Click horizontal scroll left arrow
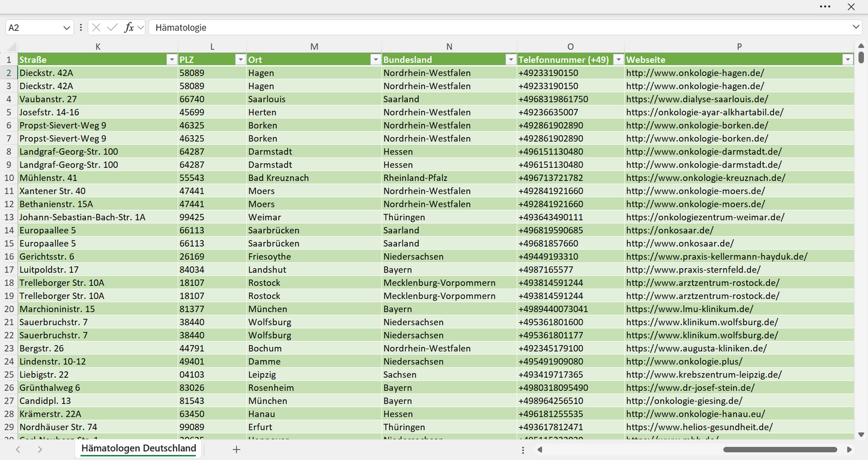This screenshot has height=460, width=868. [540, 449]
